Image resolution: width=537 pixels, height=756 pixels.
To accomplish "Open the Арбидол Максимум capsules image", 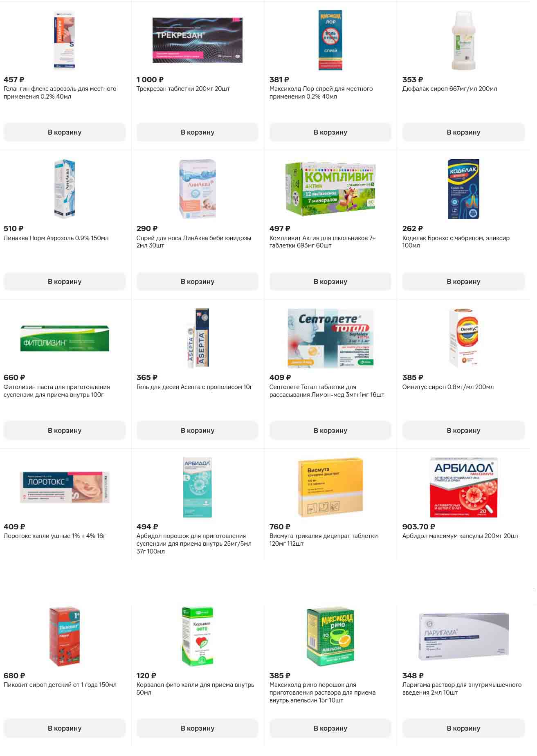I will tap(463, 487).
